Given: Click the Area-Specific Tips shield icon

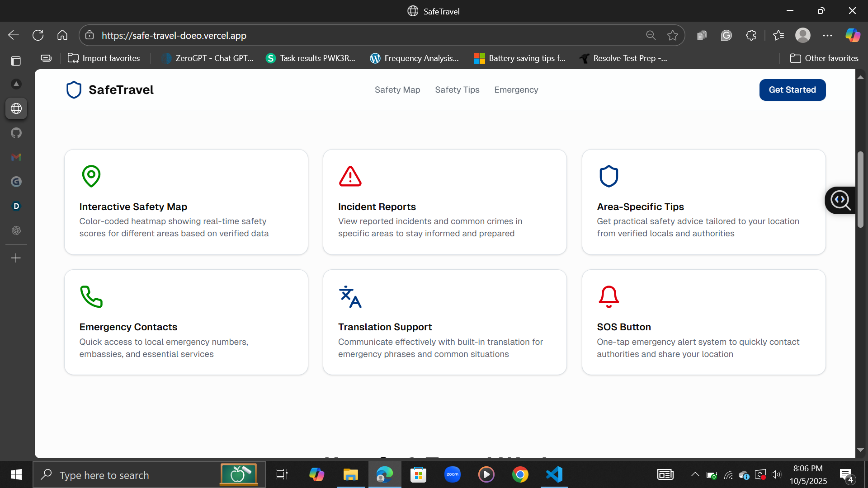Looking at the screenshot, I should click(x=609, y=176).
